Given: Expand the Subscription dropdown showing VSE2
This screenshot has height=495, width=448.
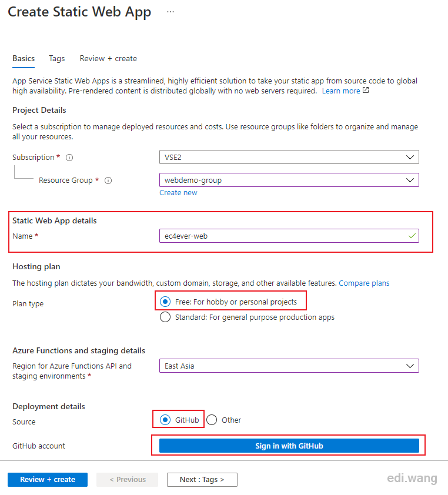Looking at the screenshot, I should click(289, 157).
